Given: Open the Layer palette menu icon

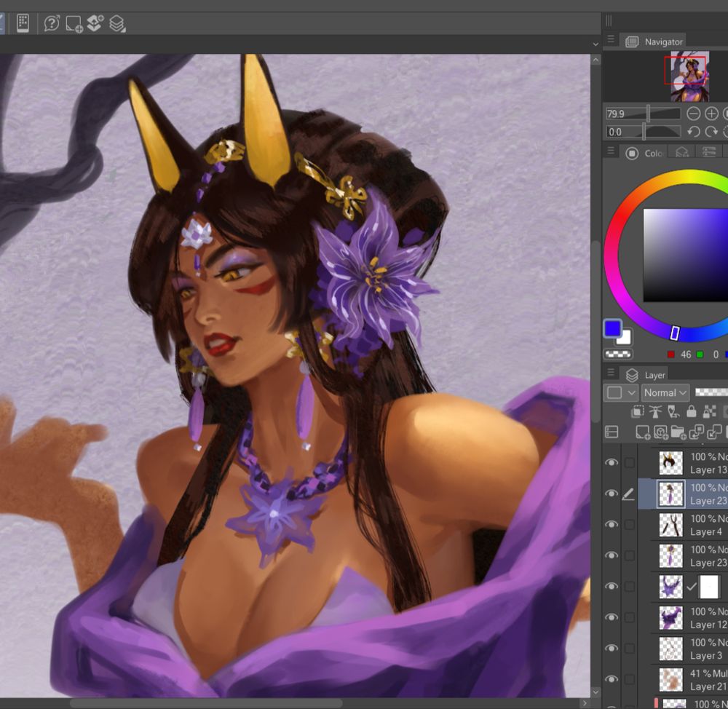Looking at the screenshot, I should 611,373.
